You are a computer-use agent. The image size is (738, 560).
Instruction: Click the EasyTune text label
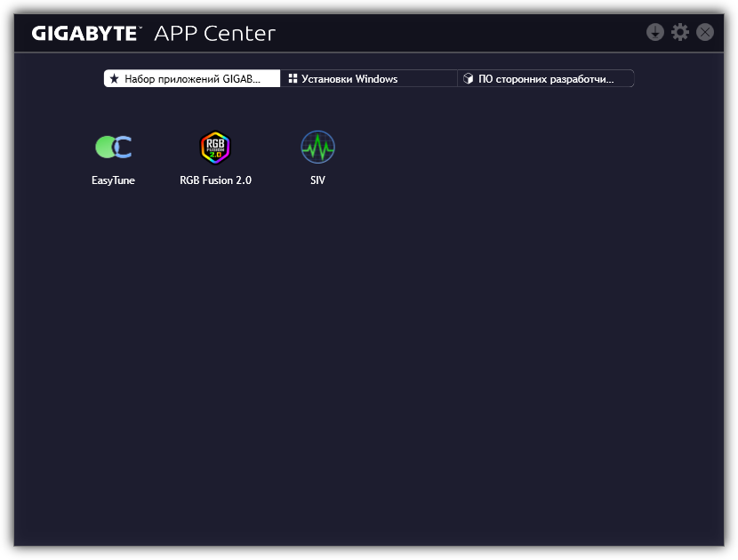[x=113, y=180]
